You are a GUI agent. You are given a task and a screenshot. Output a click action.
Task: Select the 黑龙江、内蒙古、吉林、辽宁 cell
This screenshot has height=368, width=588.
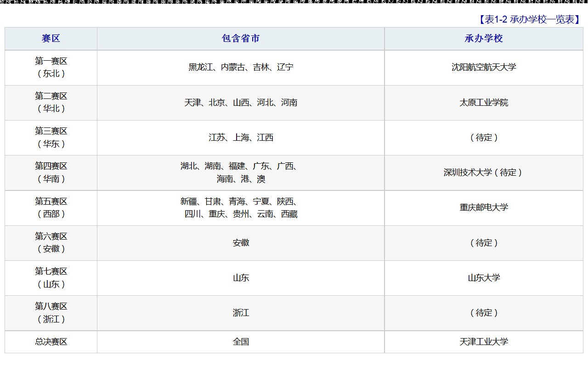[241, 68]
